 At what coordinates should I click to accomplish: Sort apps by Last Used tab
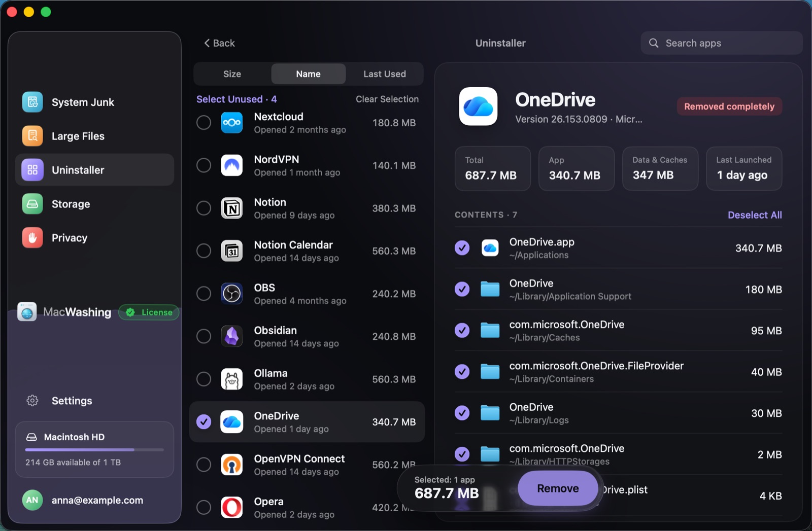pyautogui.click(x=385, y=74)
